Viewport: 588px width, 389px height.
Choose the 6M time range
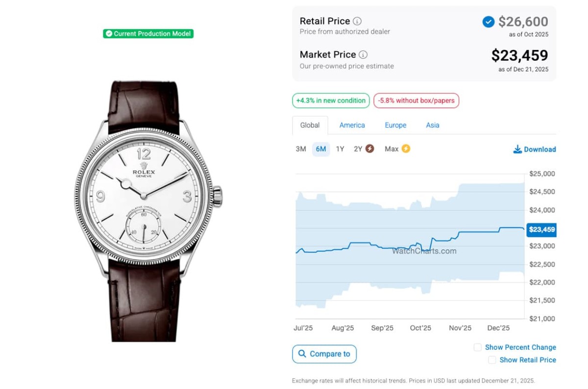(x=321, y=149)
